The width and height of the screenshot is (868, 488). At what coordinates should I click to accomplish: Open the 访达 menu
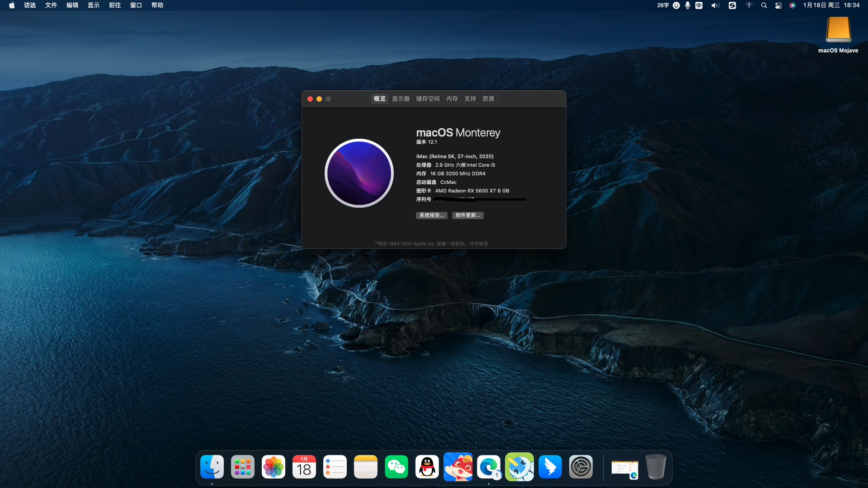pyautogui.click(x=30, y=5)
